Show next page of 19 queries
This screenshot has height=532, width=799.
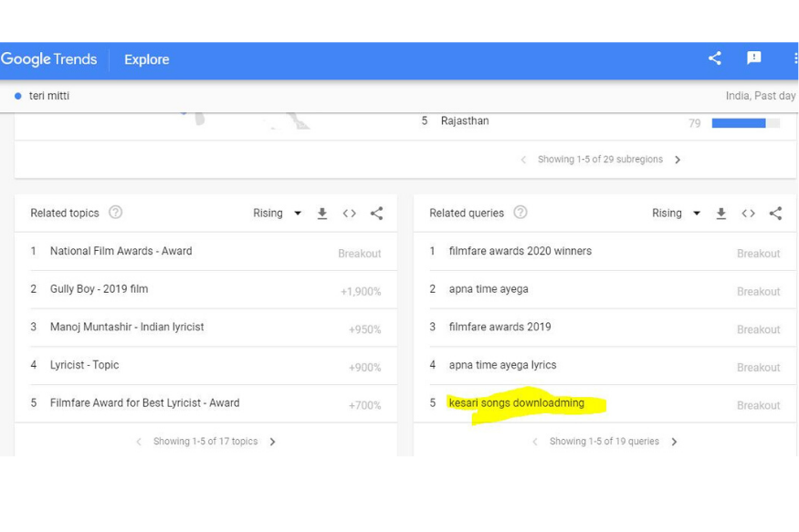click(x=674, y=442)
